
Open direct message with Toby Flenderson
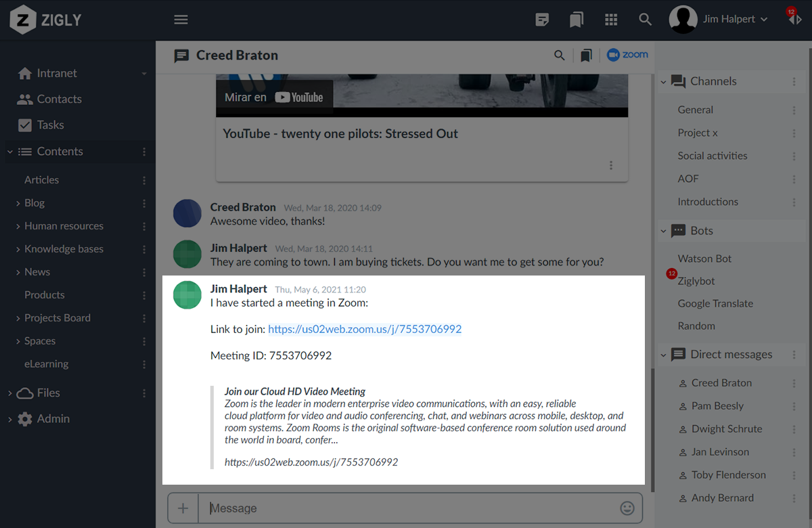tap(729, 475)
